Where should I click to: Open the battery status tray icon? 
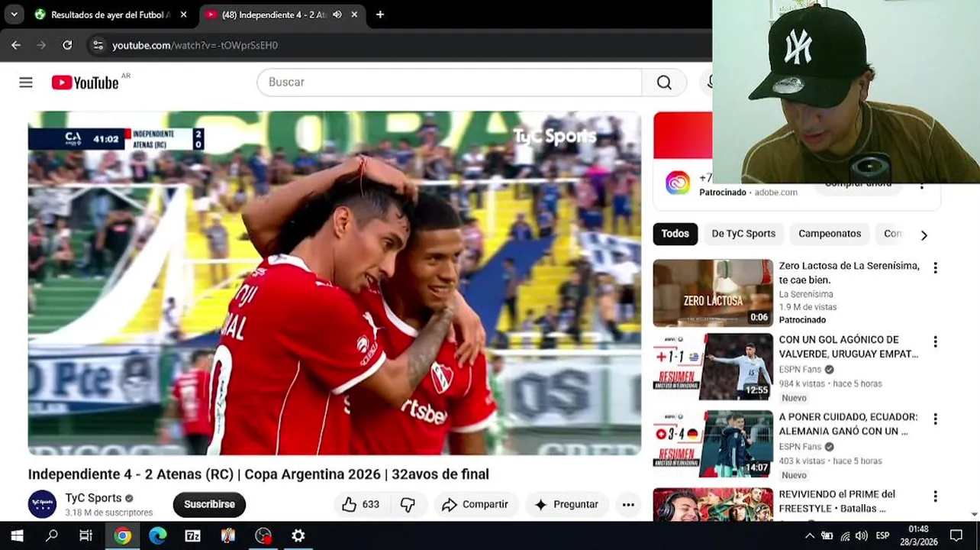click(x=827, y=536)
